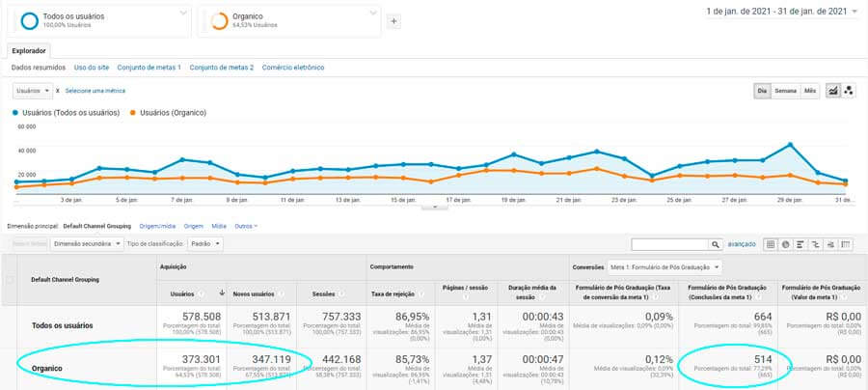Click the table search magnifier icon
The image size is (868, 390).
(x=716, y=244)
